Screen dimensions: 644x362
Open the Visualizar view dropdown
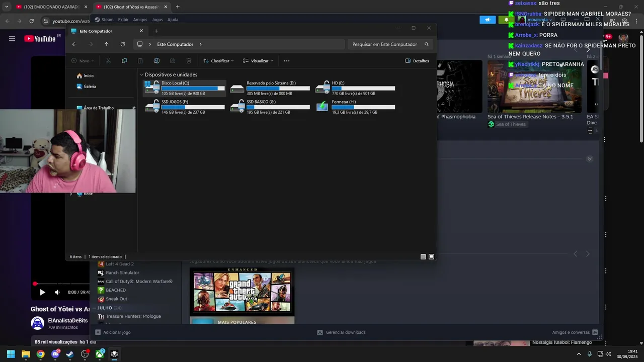(258, 61)
